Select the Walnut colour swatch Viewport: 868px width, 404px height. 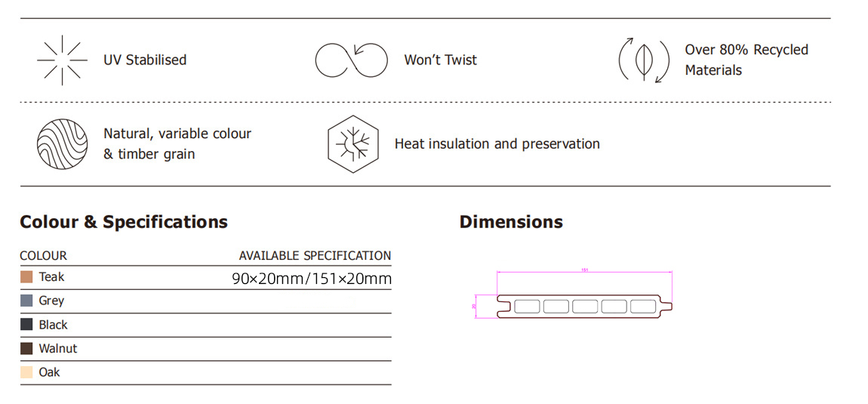point(26,349)
